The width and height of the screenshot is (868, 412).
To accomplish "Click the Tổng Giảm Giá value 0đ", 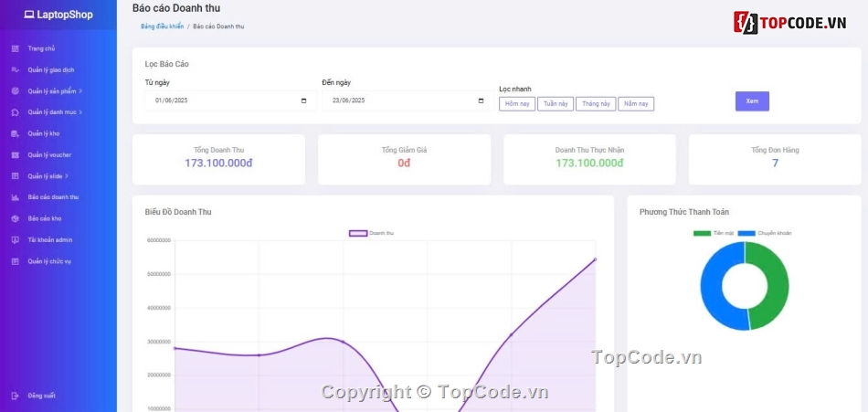I will [x=404, y=164].
